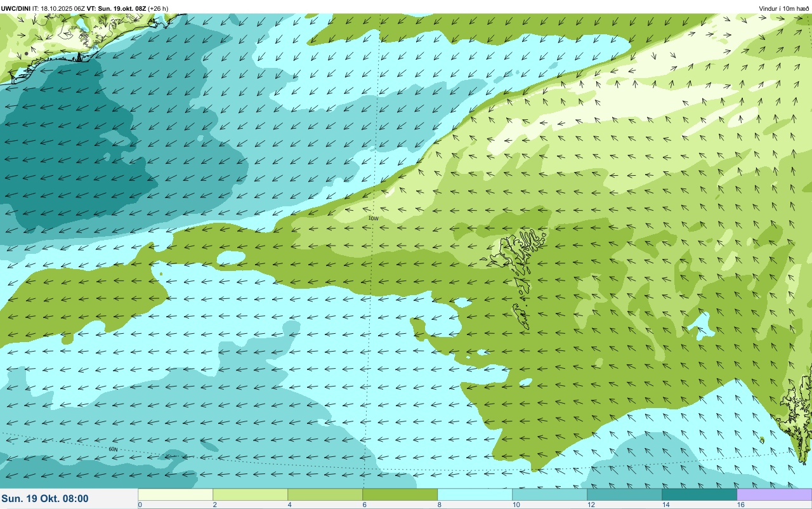The width and height of the screenshot is (812, 509).
Task: Click the legend value '10'
Action: 516,505
